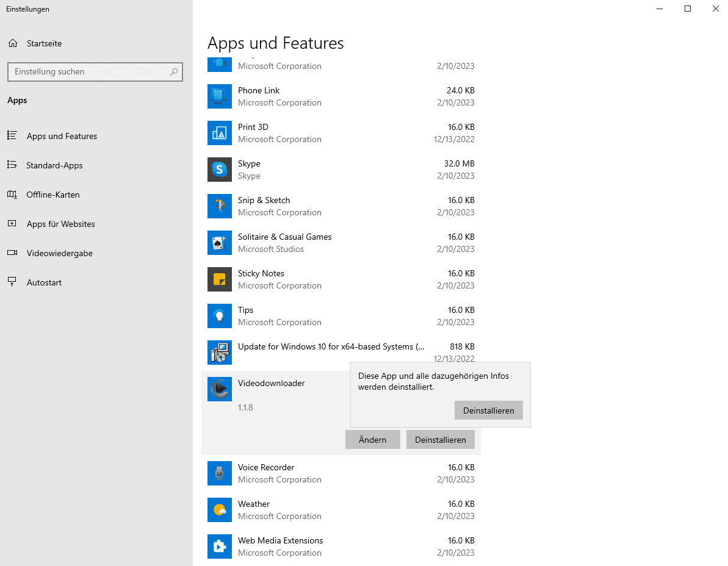Click the Sticky Notes icon
Viewport: 728px width, 566px height.
point(219,279)
